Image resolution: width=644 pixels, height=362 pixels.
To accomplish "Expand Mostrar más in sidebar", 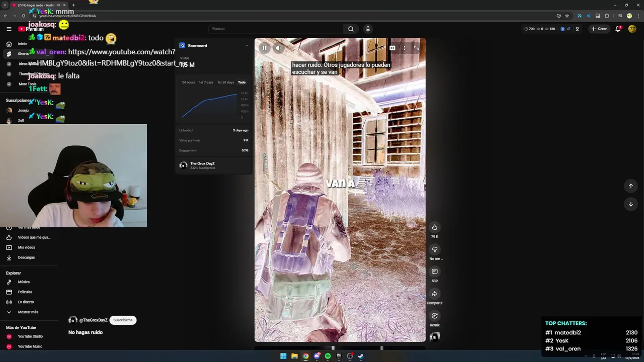I will coord(28,312).
